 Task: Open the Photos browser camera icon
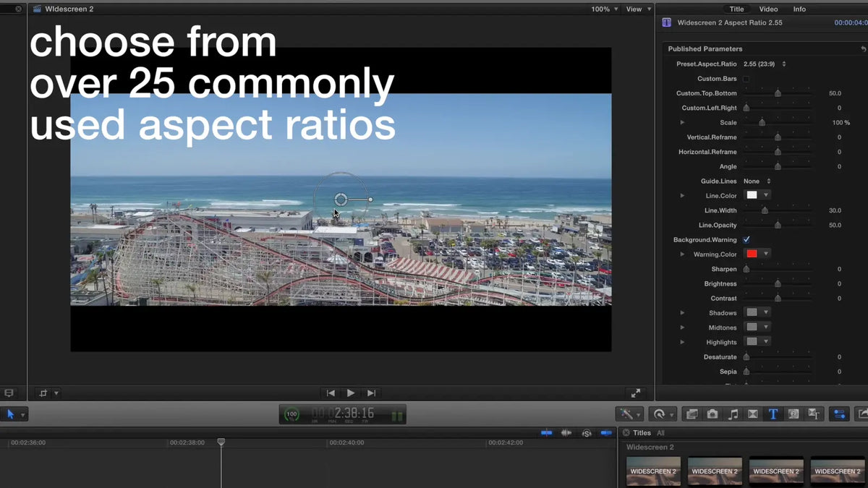point(712,414)
